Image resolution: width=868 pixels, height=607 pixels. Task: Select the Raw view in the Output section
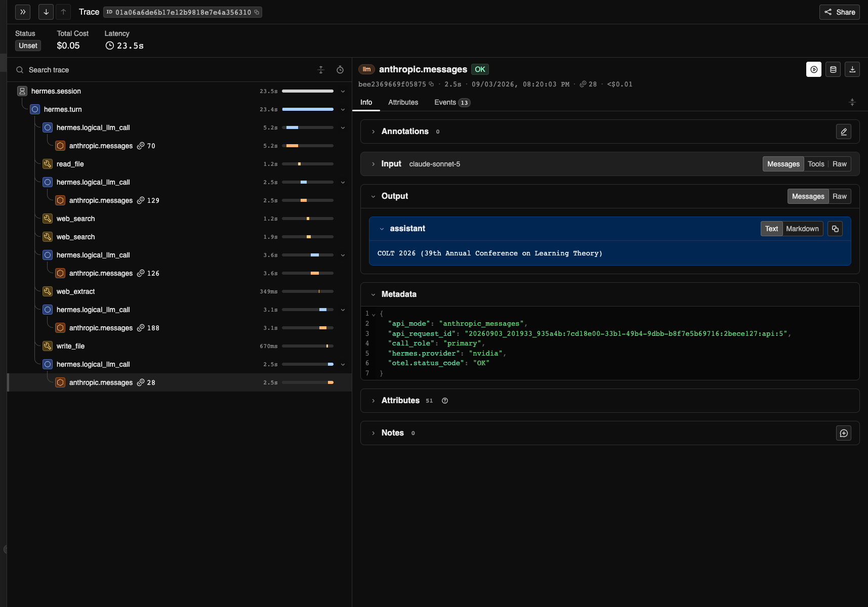pyautogui.click(x=839, y=196)
